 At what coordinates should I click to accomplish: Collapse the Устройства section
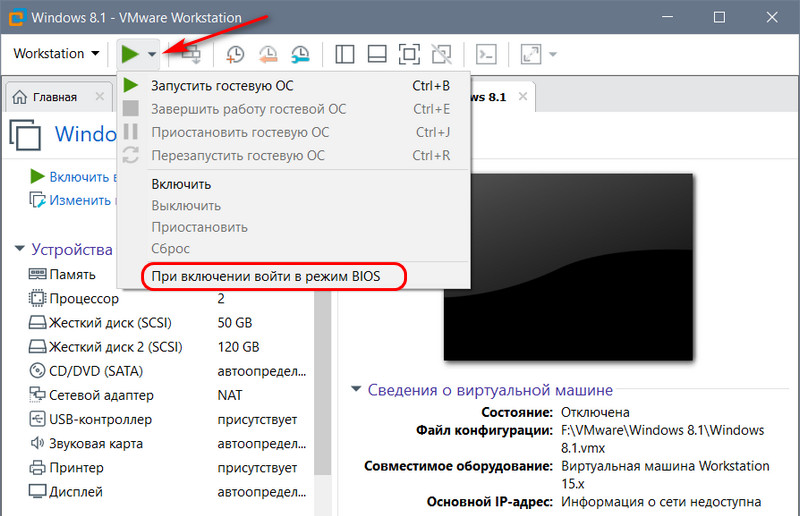tap(19, 249)
